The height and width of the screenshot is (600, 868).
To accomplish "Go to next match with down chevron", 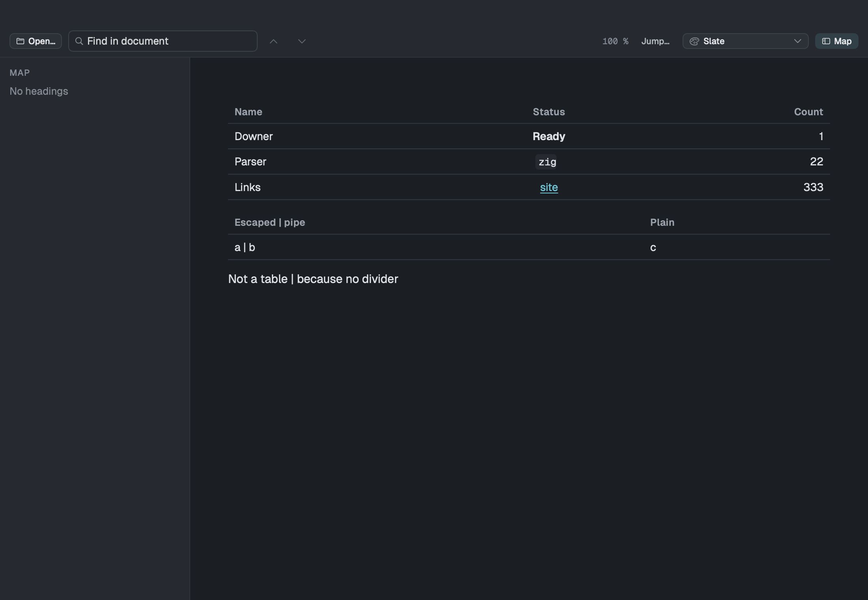I will pyautogui.click(x=302, y=41).
